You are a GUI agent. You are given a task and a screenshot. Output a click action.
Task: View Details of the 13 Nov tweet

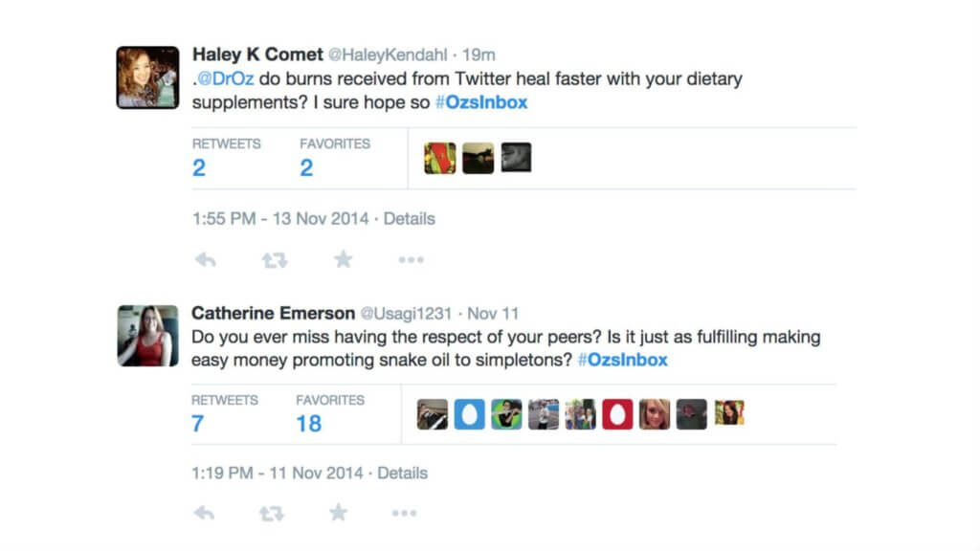tap(410, 218)
